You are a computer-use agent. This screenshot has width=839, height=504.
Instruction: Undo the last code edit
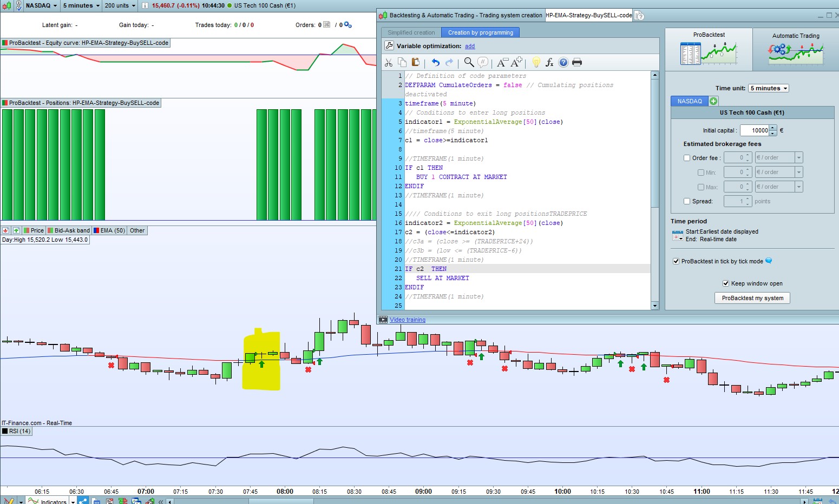(435, 62)
